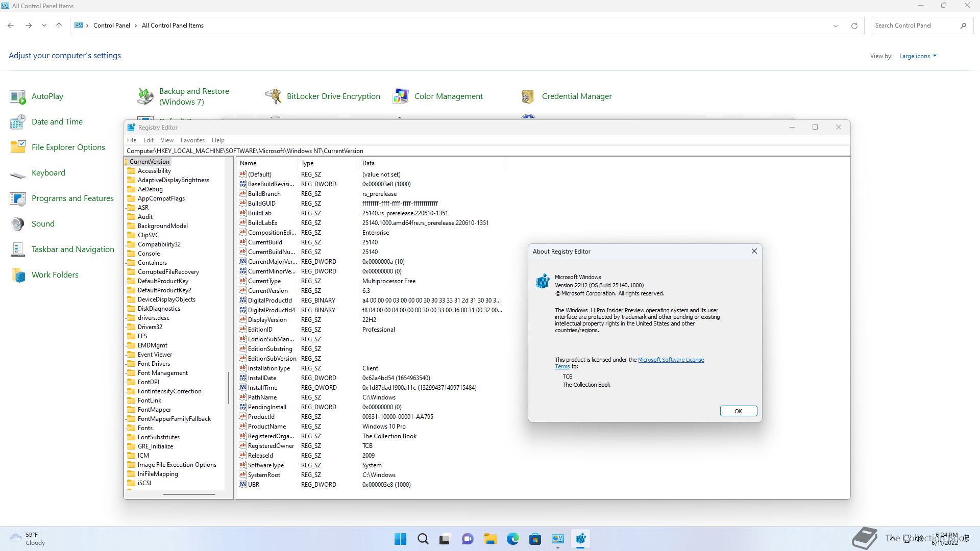The height and width of the screenshot is (551, 980).
Task: Click the Data column header
Action: point(432,163)
